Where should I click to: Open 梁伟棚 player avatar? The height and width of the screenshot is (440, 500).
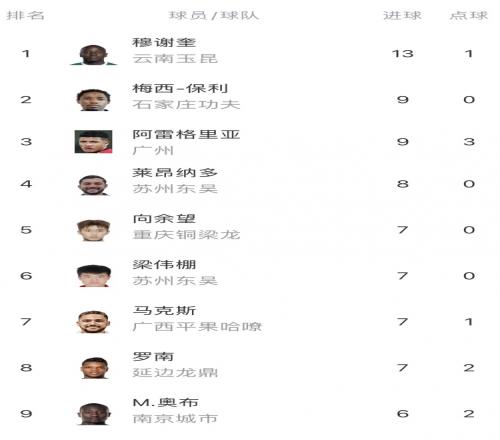tap(94, 276)
